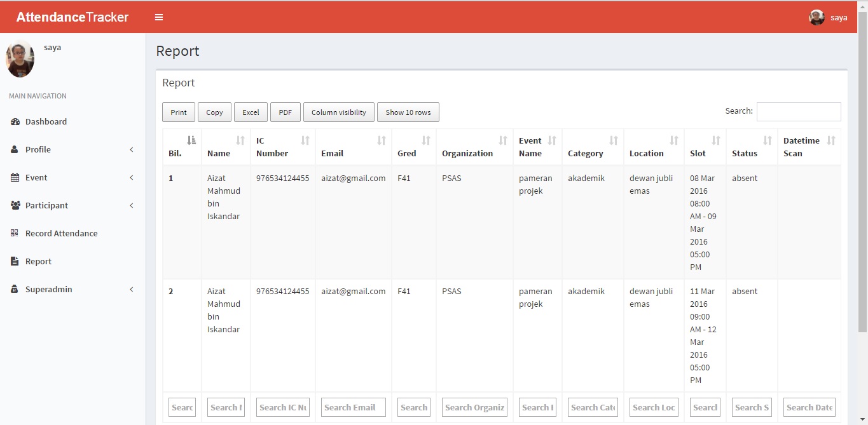This screenshot has width=868, height=425.
Task: Click the Print button
Action: (179, 112)
